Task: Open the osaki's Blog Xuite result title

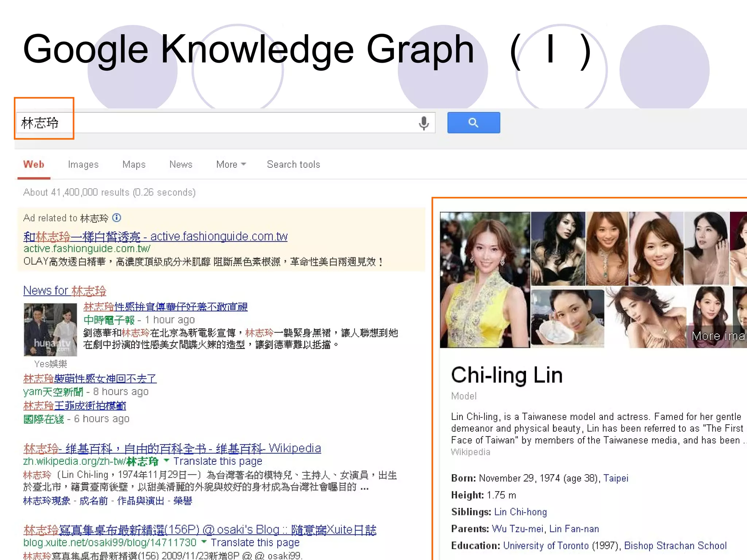Action: [200, 530]
